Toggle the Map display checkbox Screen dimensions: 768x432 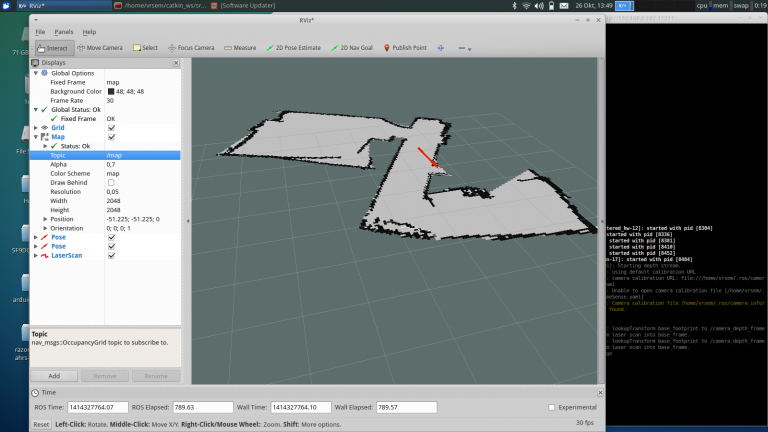pyautogui.click(x=112, y=137)
